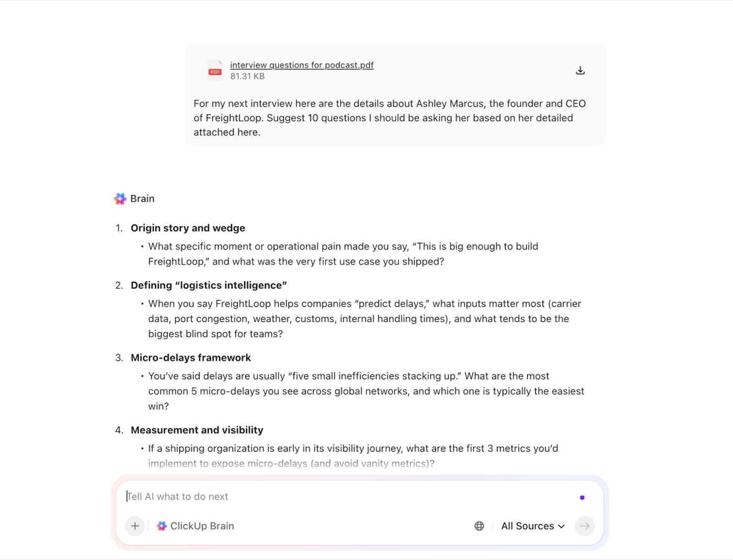Click the Defining logistics intelligence heading

[208, 285]
